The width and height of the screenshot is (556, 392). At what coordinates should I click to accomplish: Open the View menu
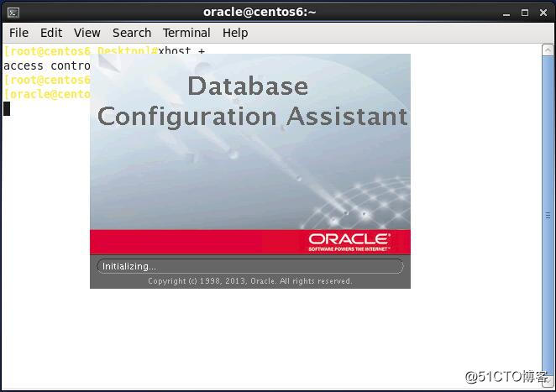87,33
